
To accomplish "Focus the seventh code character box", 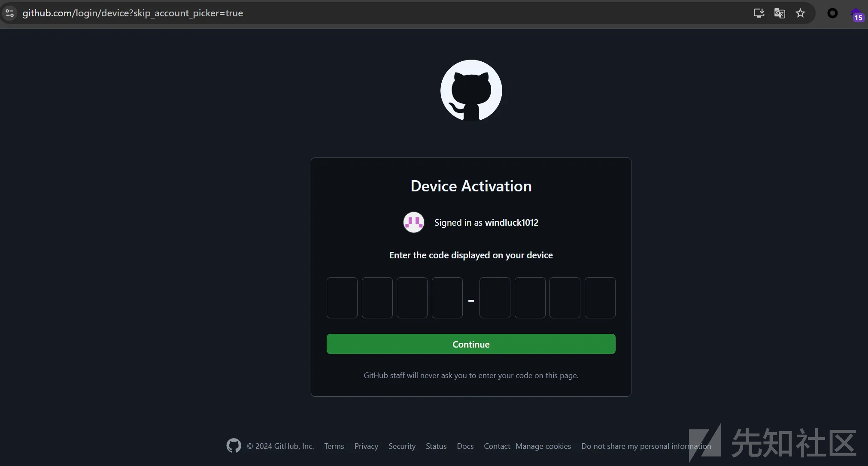I will (x=565, y=298).
